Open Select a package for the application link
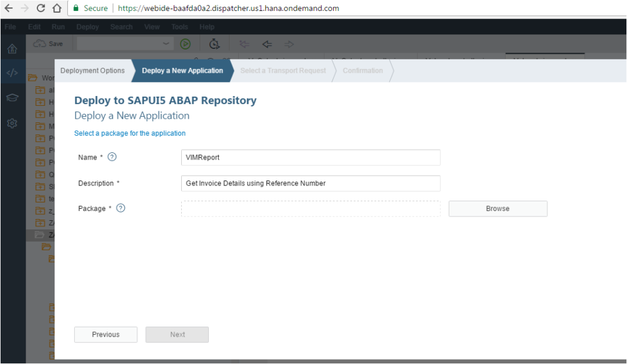Screen dimensions: 627x364 [130, 133]
